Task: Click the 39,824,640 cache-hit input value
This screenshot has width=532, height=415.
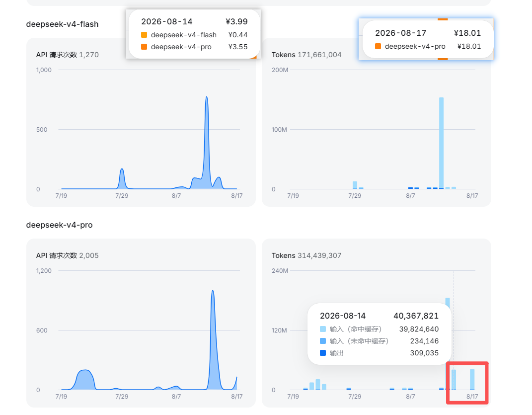Action: tap(419, 329)
